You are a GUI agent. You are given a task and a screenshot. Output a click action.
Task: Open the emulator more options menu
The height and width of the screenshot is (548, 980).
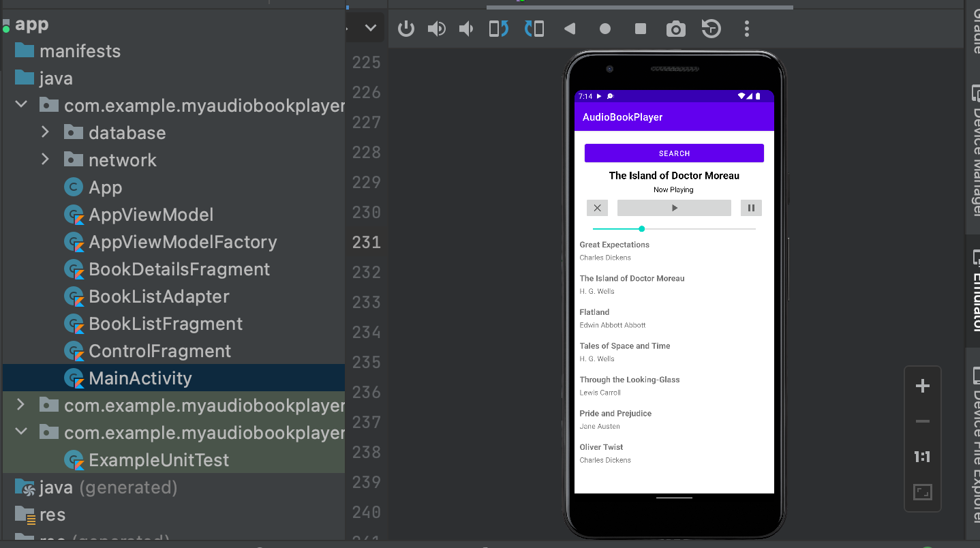(x=747, y=29)
